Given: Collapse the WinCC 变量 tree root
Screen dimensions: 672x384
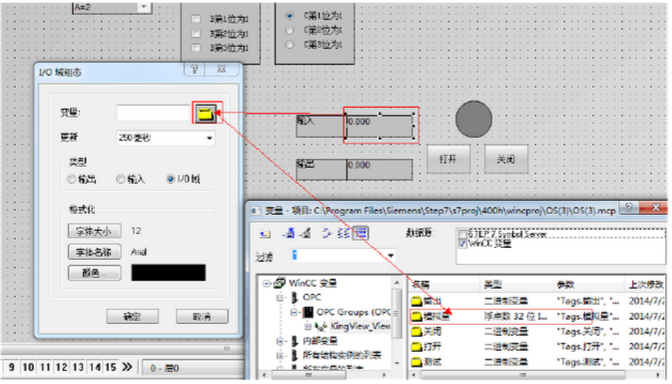Looking at the screenshot, I should click(x=267, y=283).
